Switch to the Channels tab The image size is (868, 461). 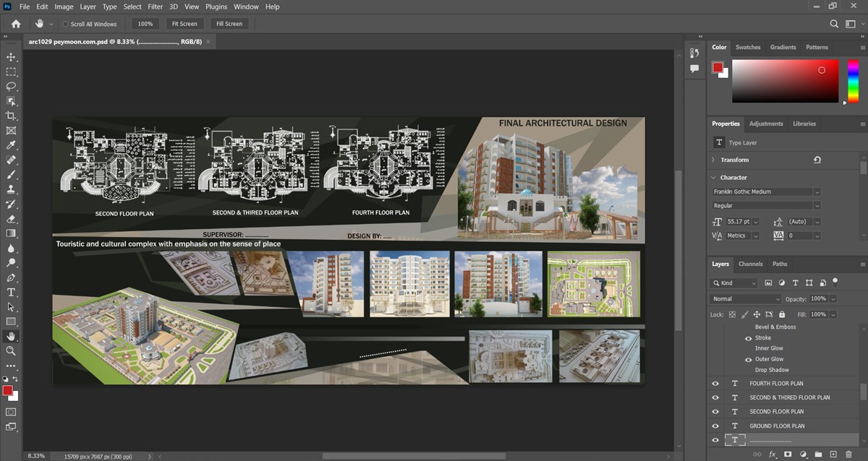click(x=750, y=264)
